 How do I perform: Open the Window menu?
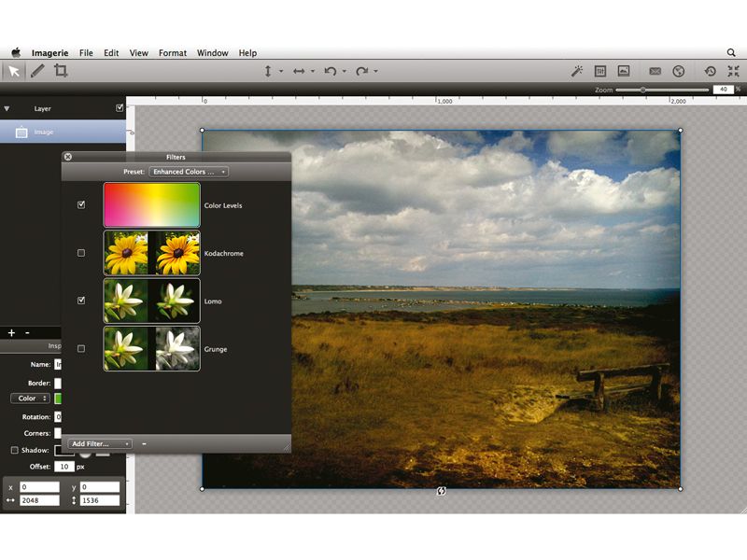[x=212, y=52]
